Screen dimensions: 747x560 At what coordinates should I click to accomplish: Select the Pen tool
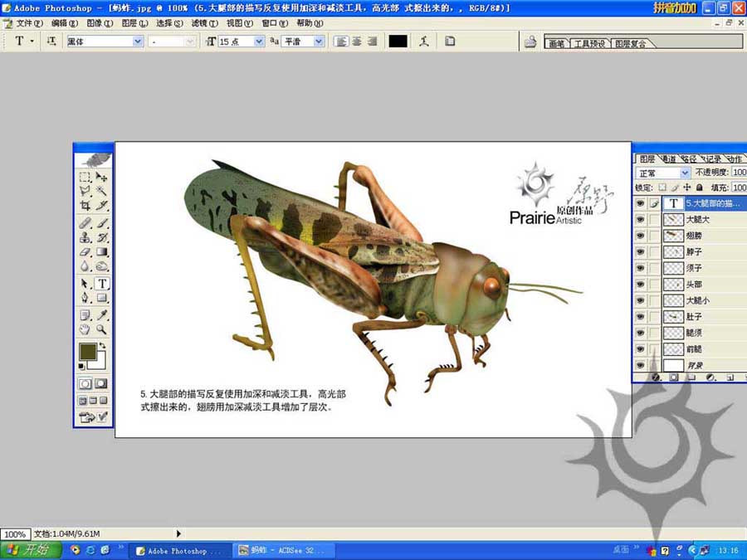(x=85, y=298)
